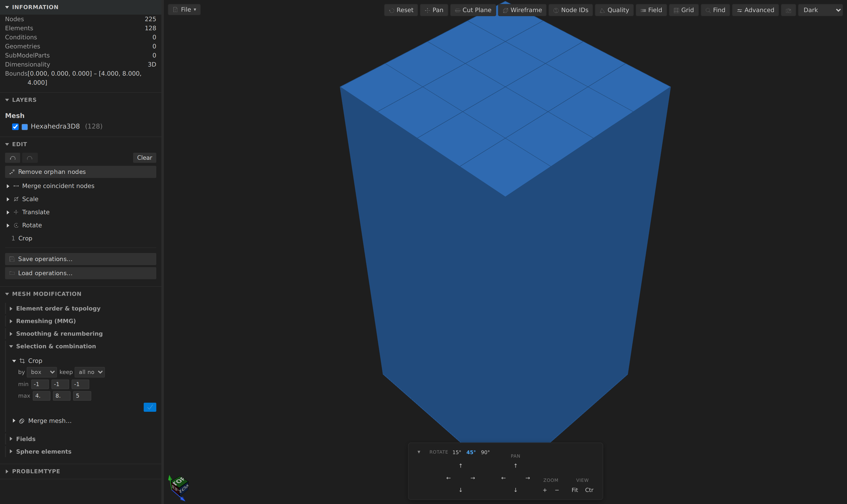Open the Find tool
Screen dimensions: 847x504
pyautogui.click(x=715, y=10)
